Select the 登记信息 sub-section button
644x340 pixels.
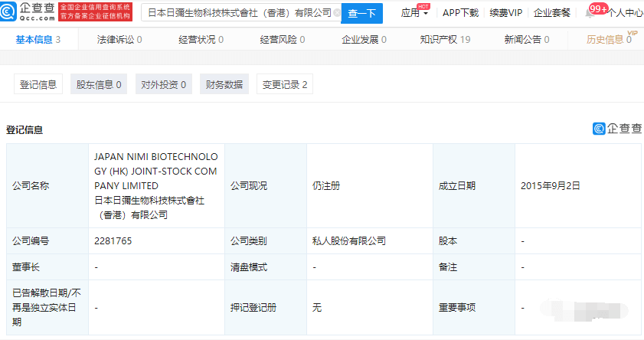[38, 85]
